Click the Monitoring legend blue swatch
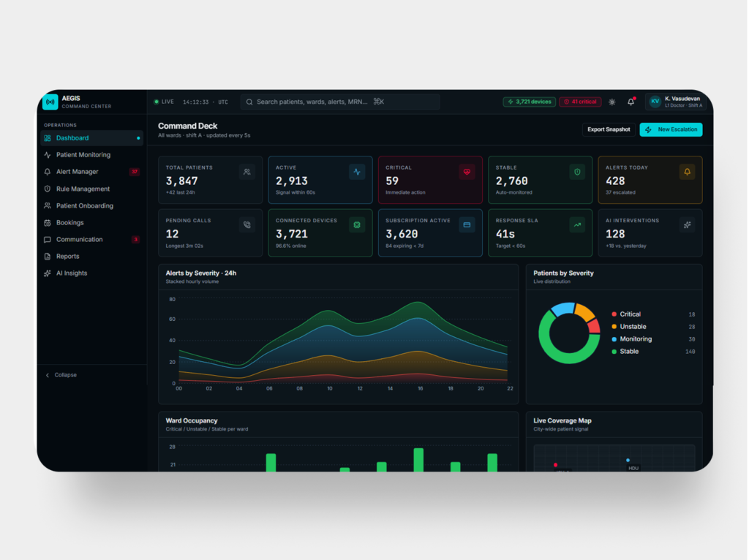 [614, 339]
